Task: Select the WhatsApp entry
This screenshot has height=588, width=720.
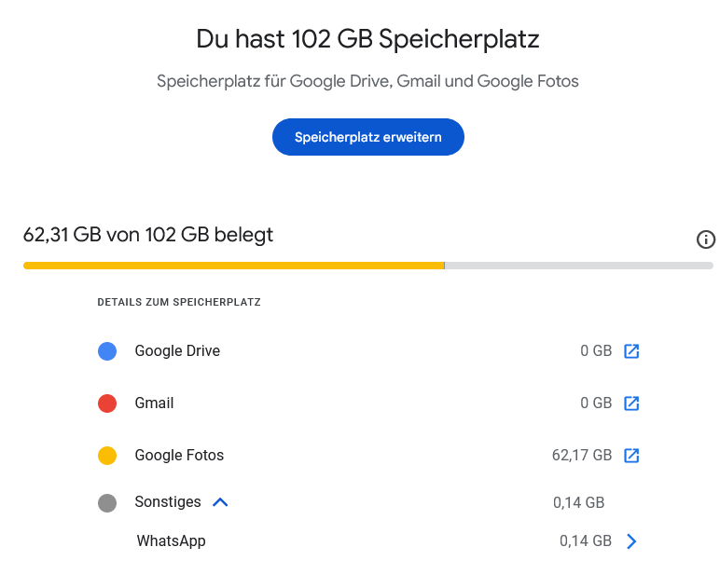Action: pos(171,541)
